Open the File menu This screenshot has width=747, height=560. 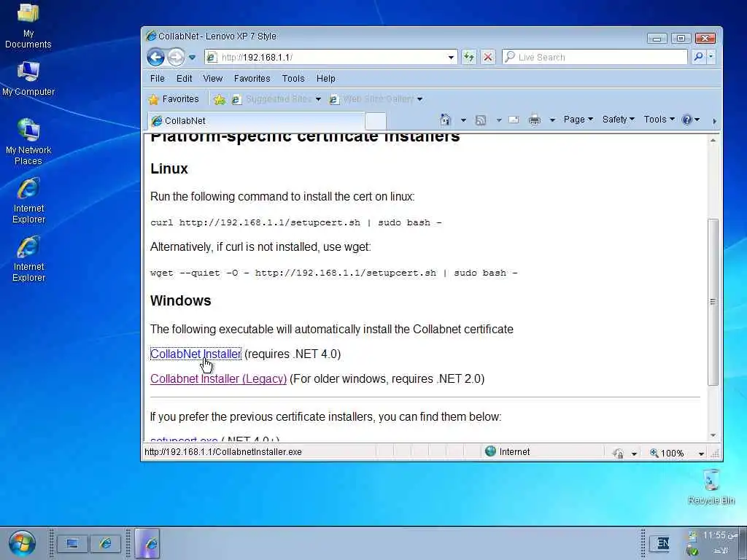click(158, 79)
